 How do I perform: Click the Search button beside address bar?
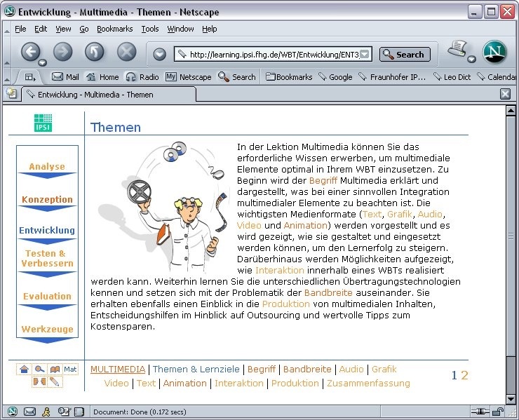click(405, 55)
